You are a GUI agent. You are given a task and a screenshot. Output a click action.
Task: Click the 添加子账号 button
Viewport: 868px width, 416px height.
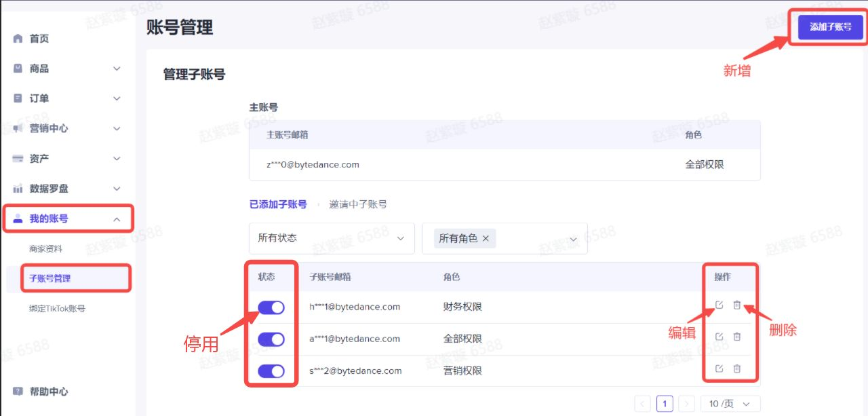(x=830, y=27)
